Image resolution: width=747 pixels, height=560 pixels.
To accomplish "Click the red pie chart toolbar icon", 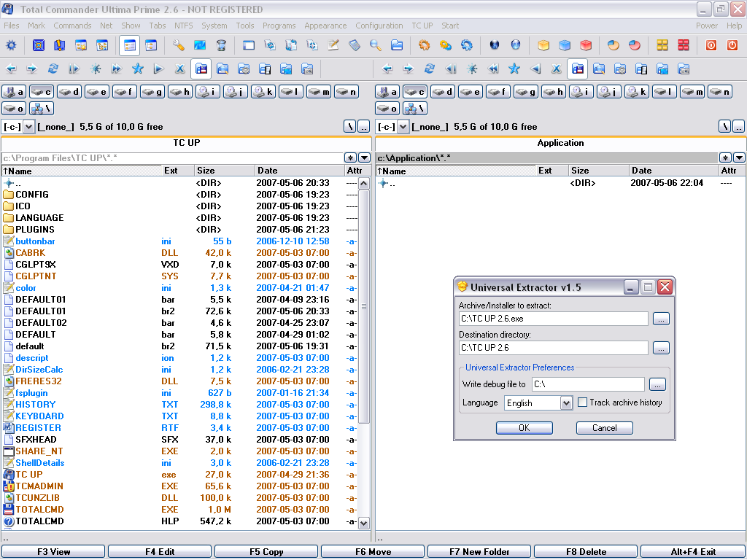I will click(635, 45).
